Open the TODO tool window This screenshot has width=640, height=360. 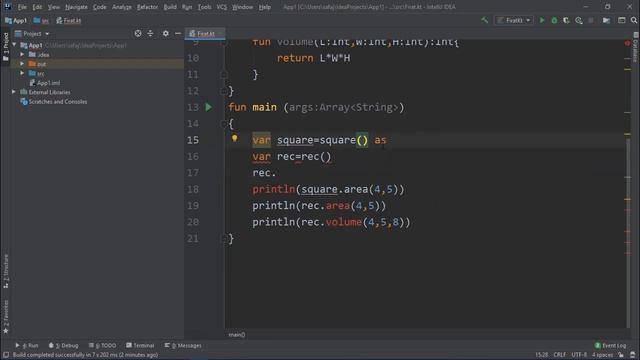(x=102, y=345)
